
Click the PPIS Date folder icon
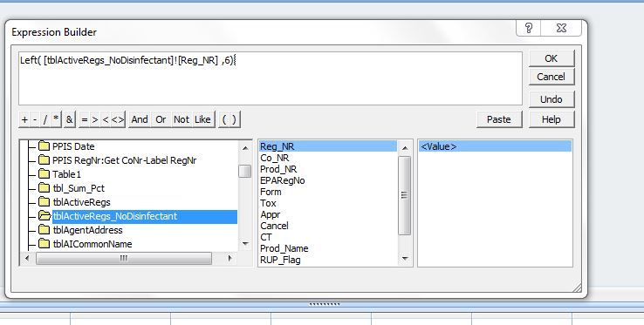pos(44,146)
